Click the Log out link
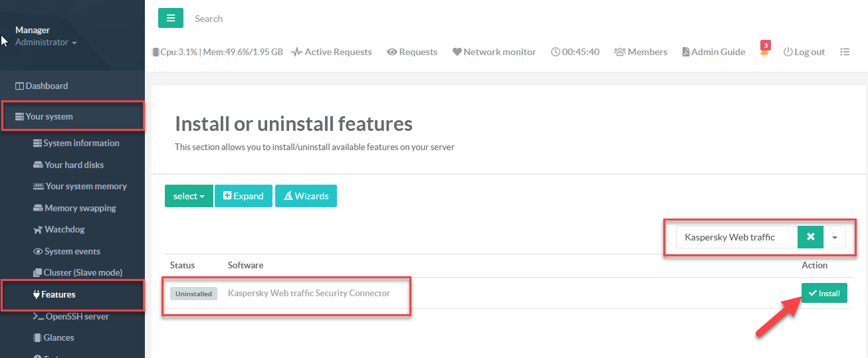This screenshot has height=358, width=868. [x=804, y=52]
